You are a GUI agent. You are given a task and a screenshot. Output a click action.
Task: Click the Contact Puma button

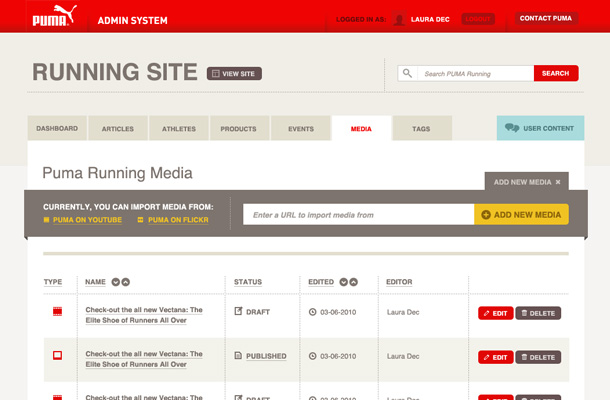(546, 18)
